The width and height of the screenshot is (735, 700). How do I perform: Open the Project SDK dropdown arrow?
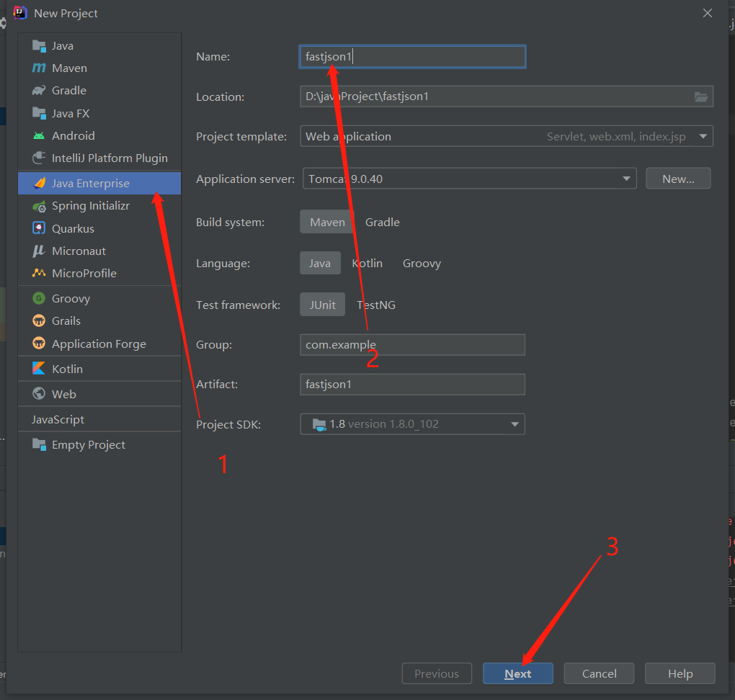coord(514,424)
